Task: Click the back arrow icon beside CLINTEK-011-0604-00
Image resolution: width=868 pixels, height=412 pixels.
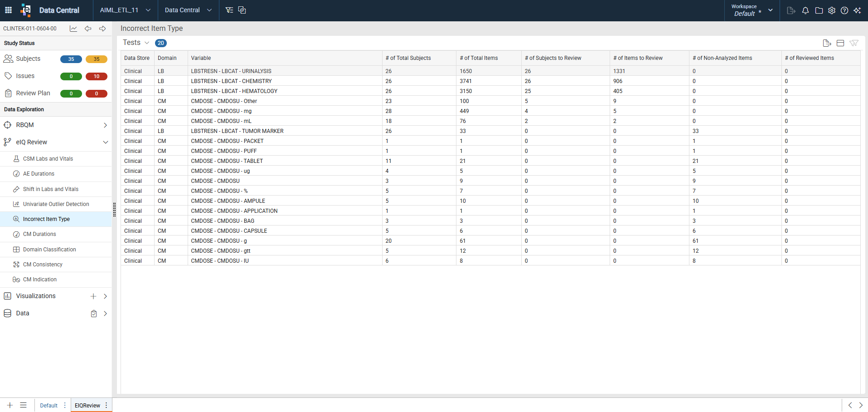Action: point(88,29)
